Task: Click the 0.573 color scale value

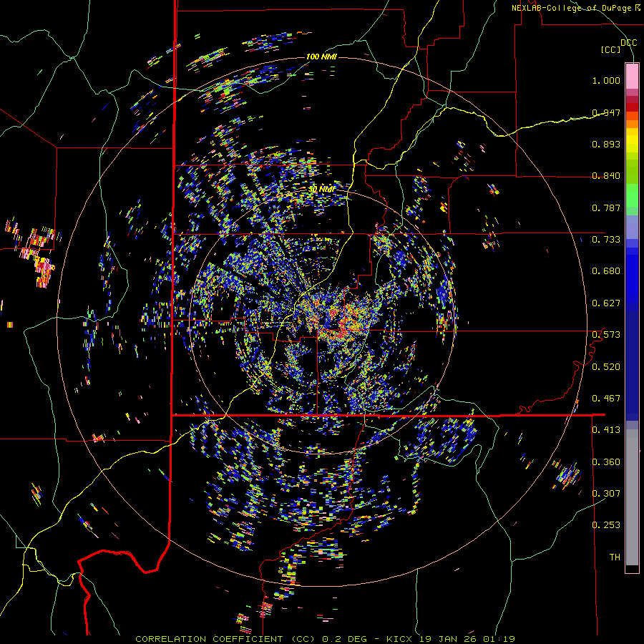Action: (606, 334)
